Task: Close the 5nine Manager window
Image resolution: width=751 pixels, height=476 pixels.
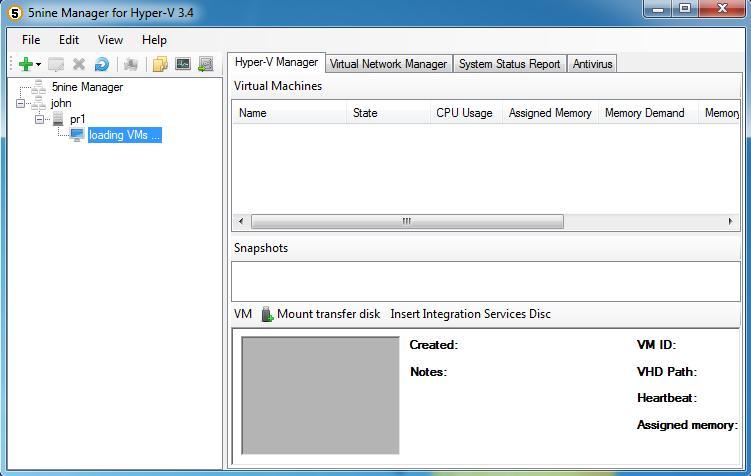Action: click(722, 9)
